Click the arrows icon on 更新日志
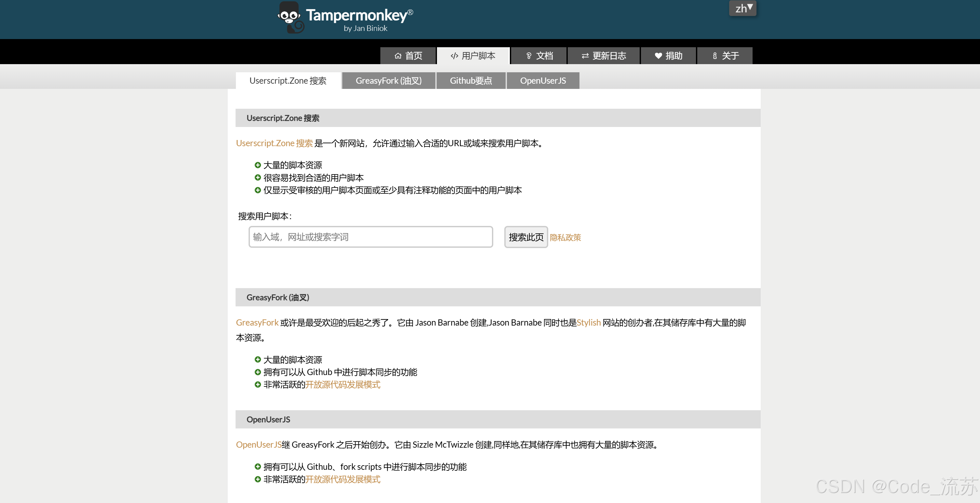This screenshot has height=503, width=980. pos(585,56)
